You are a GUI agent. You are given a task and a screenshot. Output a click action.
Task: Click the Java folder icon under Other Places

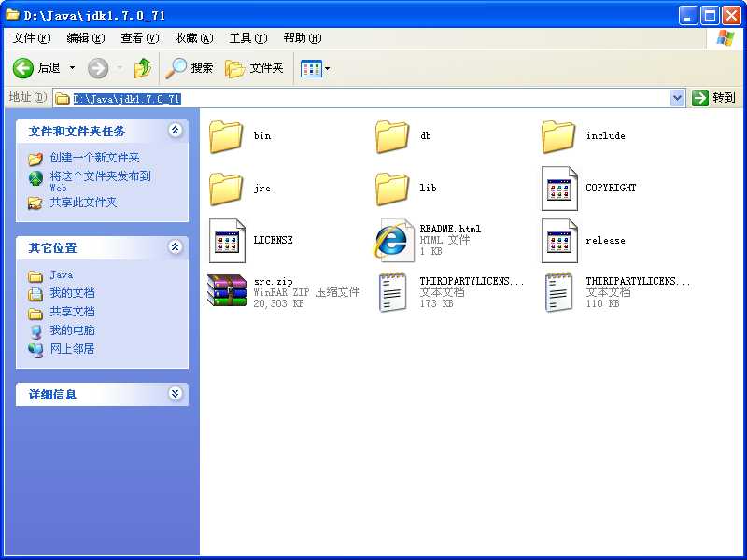[35, 275]
